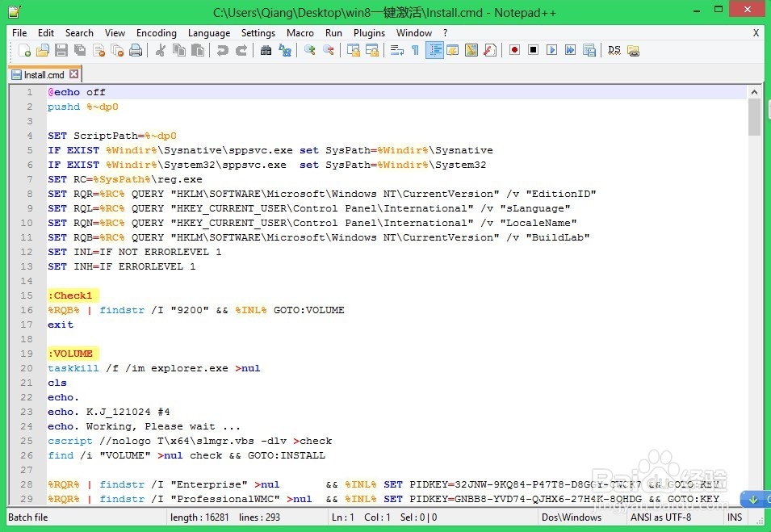Click the line number 17 in the margin
The width and height of the screenshot is (771, 532).
pos(27,325)
